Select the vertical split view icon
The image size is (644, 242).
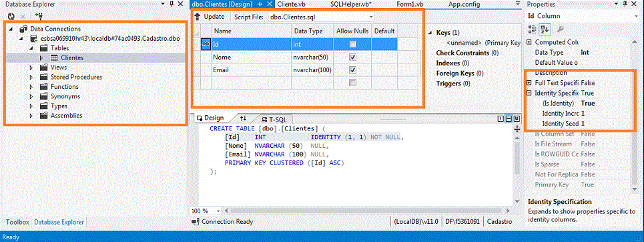click(x=501, y=118)
